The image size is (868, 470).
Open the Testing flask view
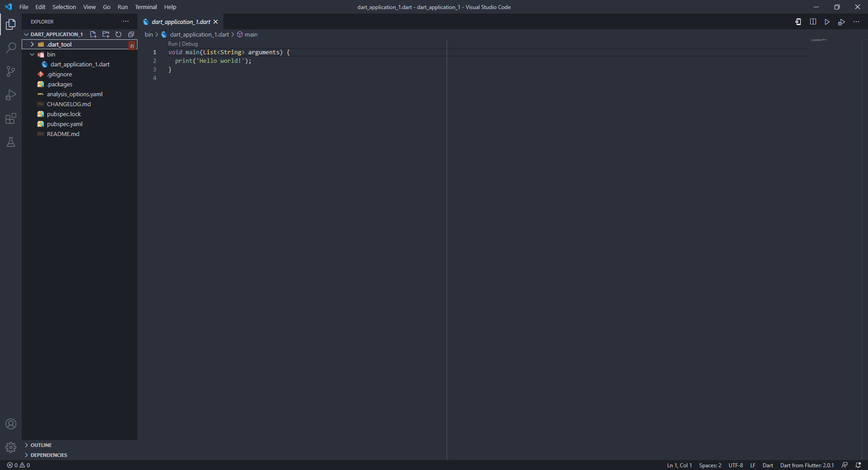coord(11,142)
